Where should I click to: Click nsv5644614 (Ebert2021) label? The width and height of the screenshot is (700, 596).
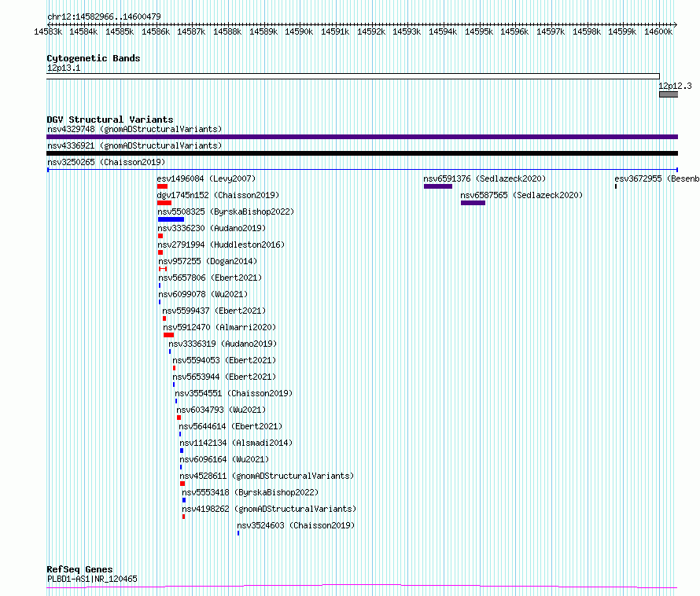tap(230, 426)
